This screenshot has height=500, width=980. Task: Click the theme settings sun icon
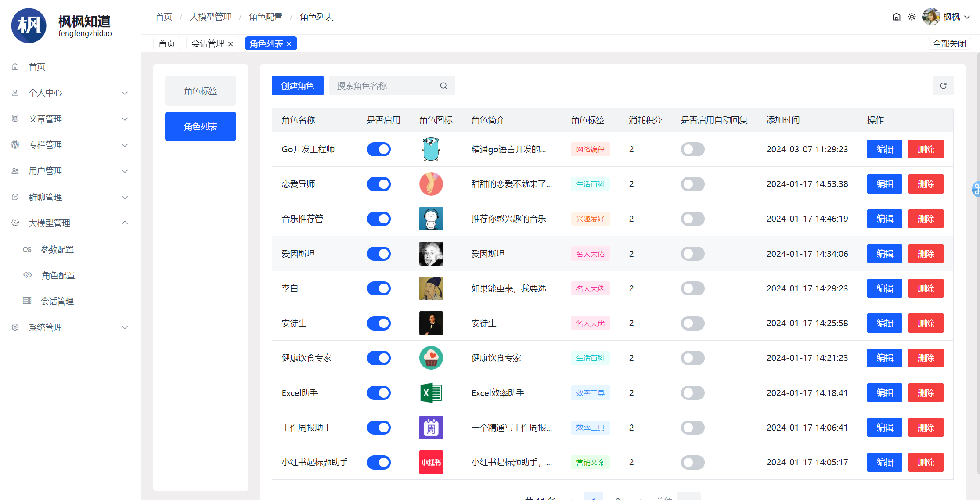912,17
